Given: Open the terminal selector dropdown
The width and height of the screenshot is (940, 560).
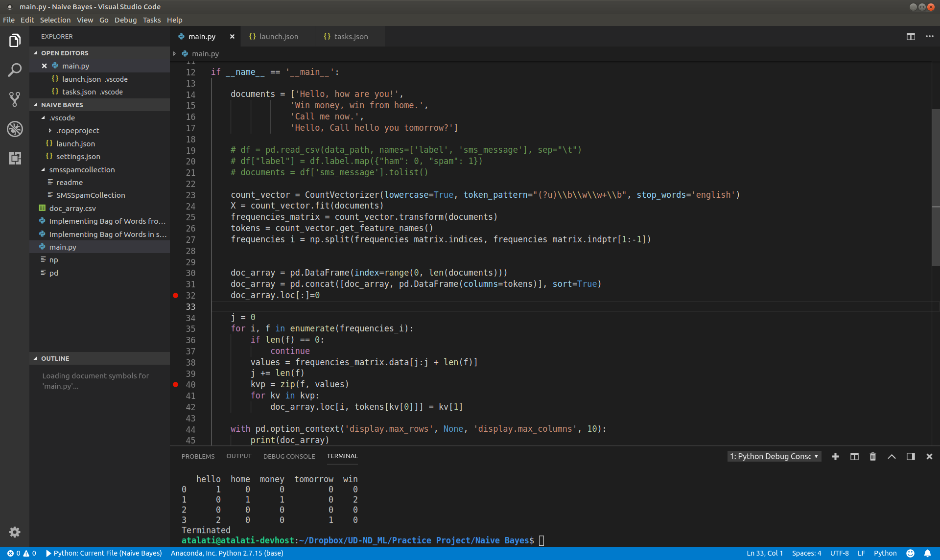Looking at the screenshot, I should point(774,456).
